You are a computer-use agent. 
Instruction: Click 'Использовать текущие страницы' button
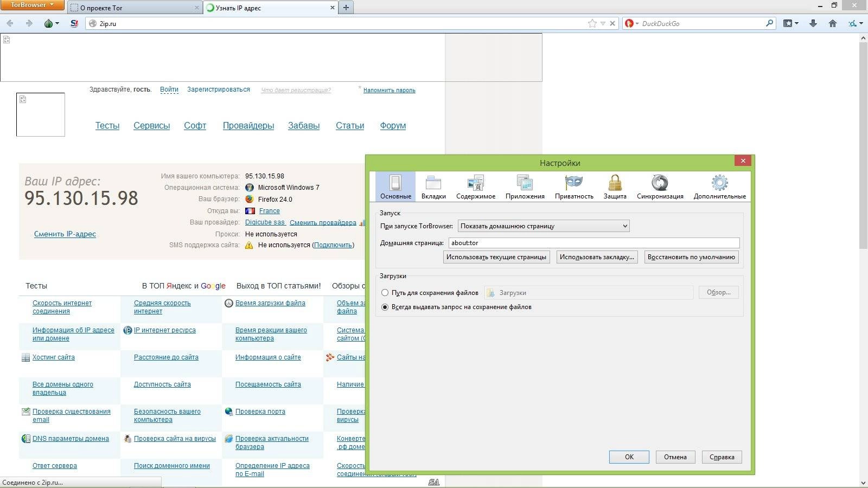click(x=496, y=257)
